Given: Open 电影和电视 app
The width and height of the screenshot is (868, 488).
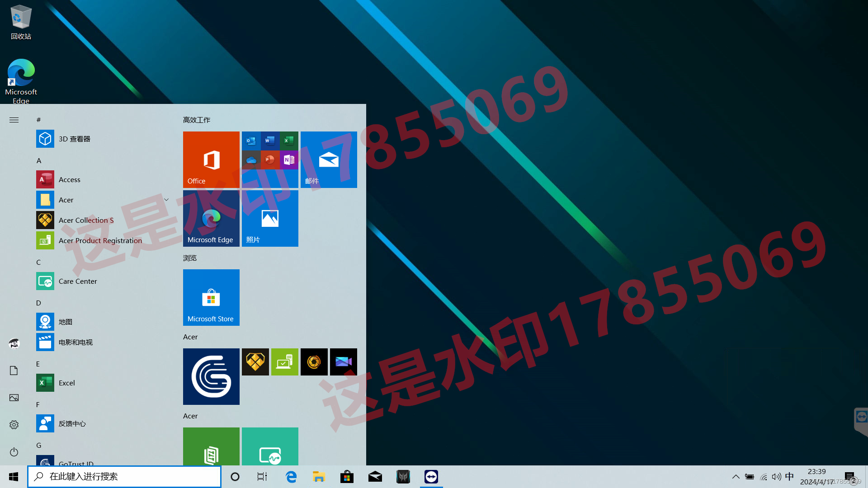Looking at the screenshot, I should point(104,342).
